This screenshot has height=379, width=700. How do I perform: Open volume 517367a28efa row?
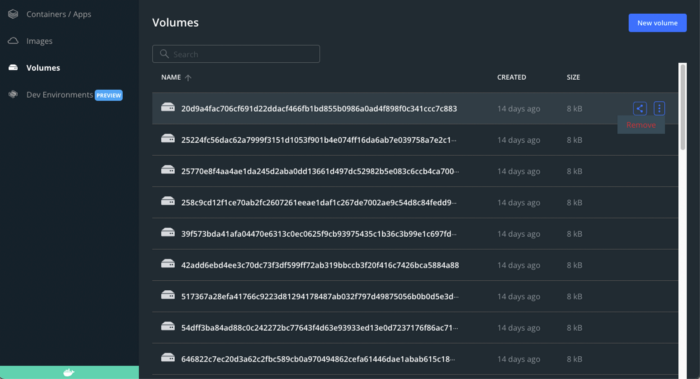tap(415, 296)
